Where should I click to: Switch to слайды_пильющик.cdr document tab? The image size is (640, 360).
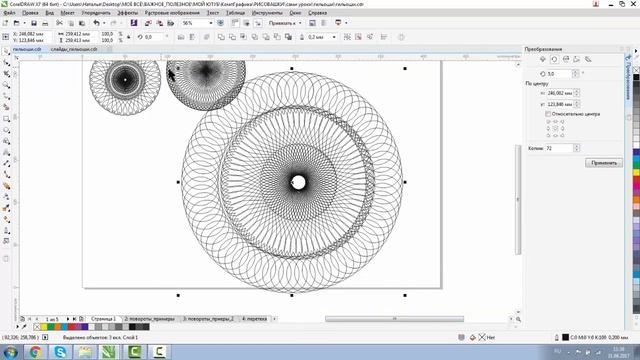[74, 49]
